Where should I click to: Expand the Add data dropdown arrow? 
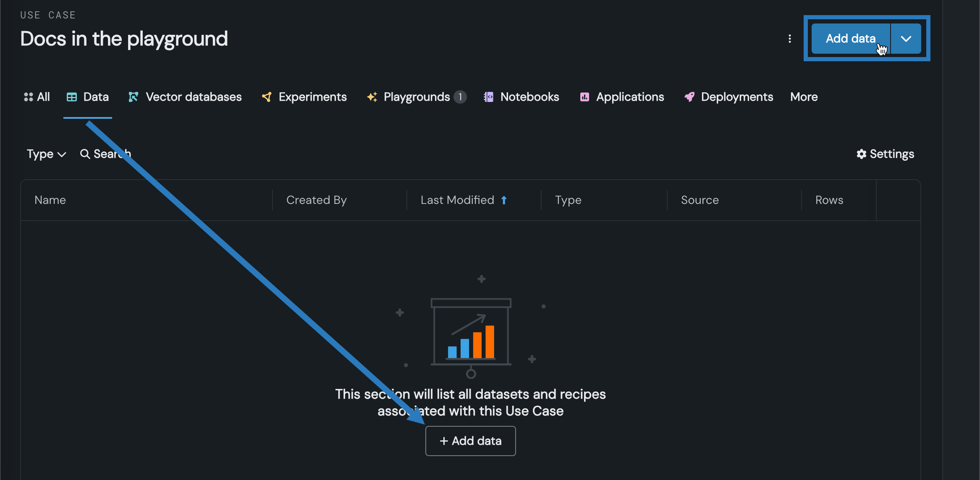click(906, 39)
